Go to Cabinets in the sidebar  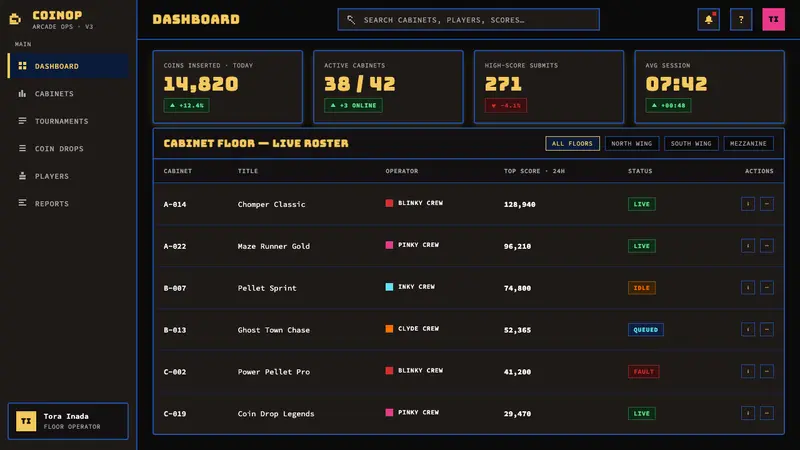point(68,93)
